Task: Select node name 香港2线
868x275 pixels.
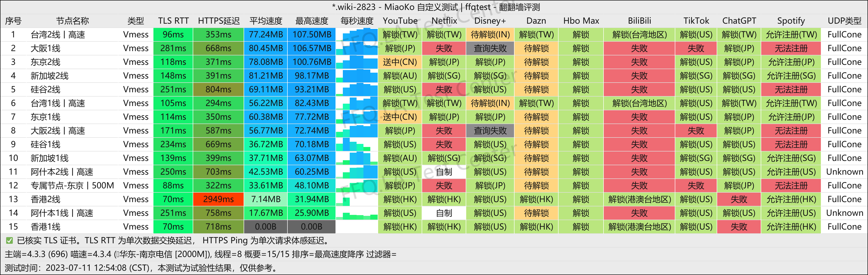Action: pos(45,199)
